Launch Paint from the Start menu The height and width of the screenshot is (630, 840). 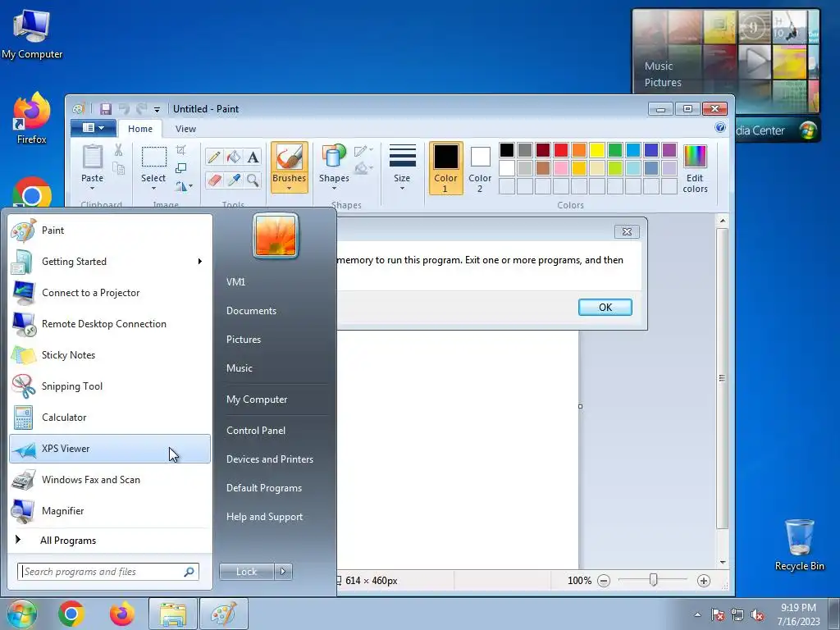(110, 231)
